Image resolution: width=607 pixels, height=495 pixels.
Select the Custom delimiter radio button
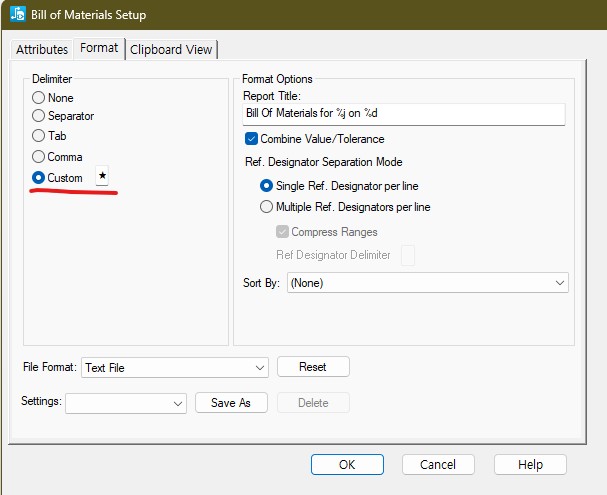(x=39, y=177)
